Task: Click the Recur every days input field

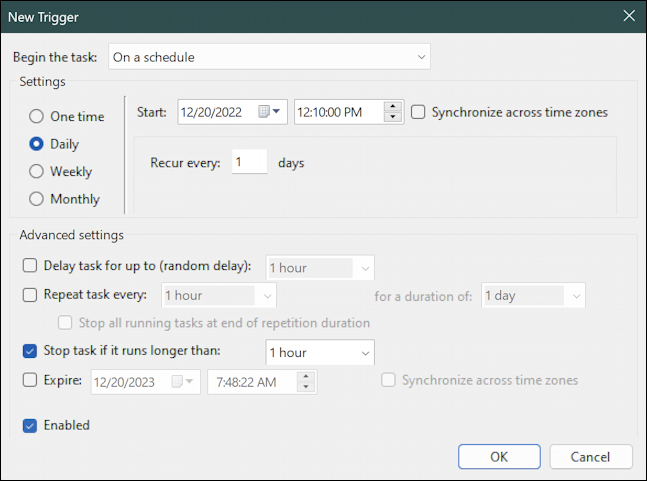Action: click(250, 162)
